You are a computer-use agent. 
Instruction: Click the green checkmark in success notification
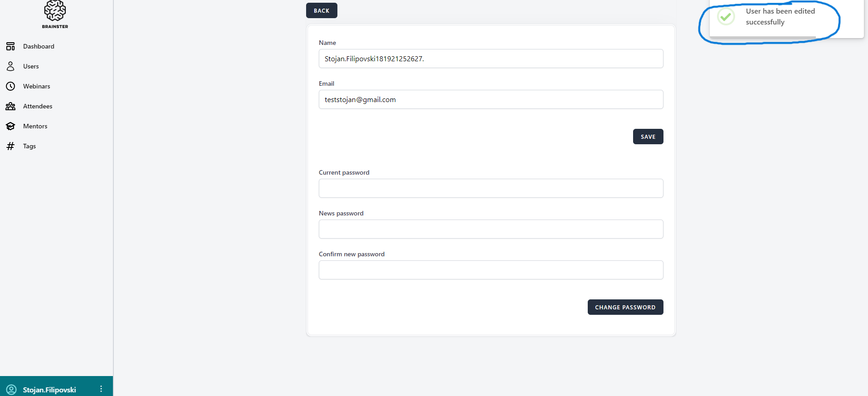tap(726, 17)
